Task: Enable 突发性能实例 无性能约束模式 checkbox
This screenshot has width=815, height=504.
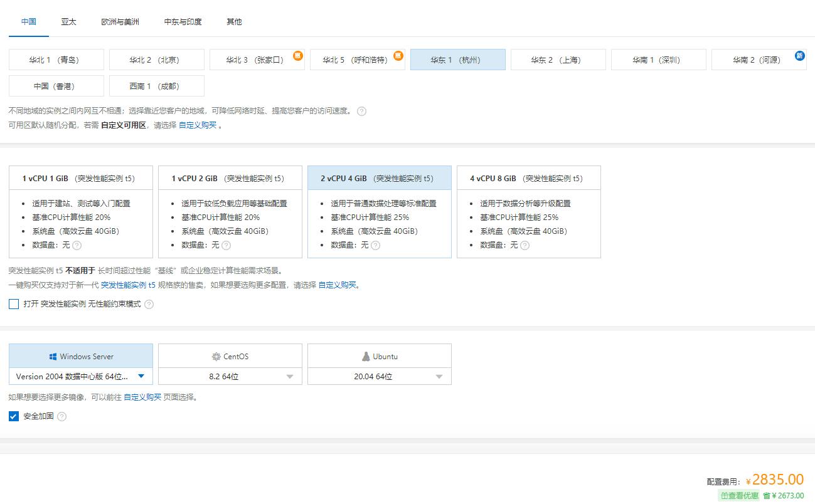Action: click(14, 304)
